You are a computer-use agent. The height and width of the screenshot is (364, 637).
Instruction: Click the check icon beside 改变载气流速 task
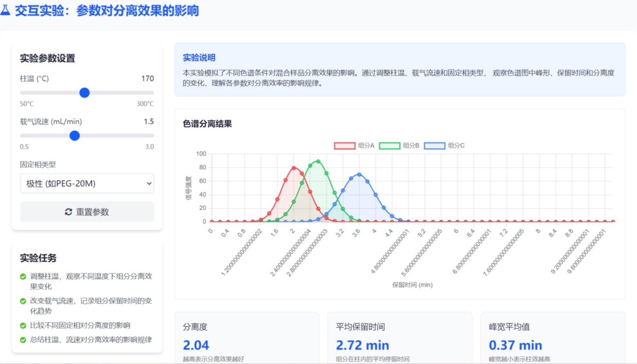click(x=23, y=301)
